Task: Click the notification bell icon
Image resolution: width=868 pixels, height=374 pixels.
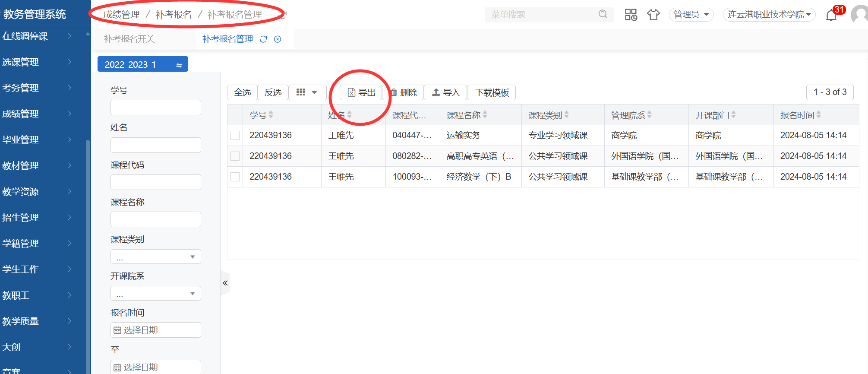Action: pyautogui.click(x=831, y=16)
